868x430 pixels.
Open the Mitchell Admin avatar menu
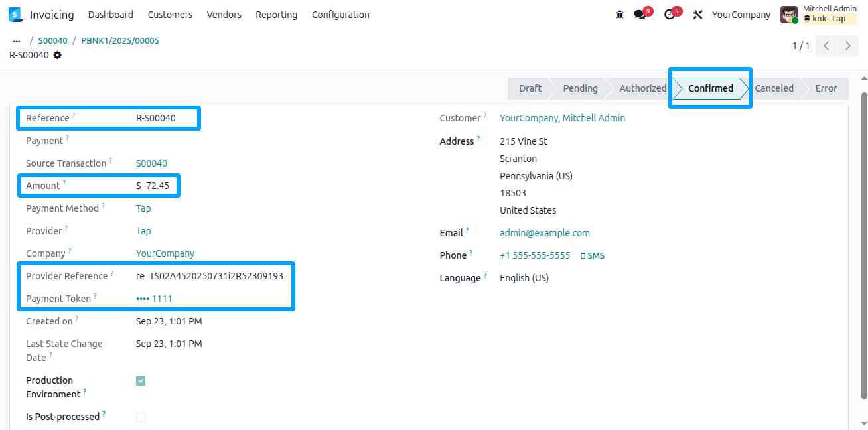click(x=789, y=14)
